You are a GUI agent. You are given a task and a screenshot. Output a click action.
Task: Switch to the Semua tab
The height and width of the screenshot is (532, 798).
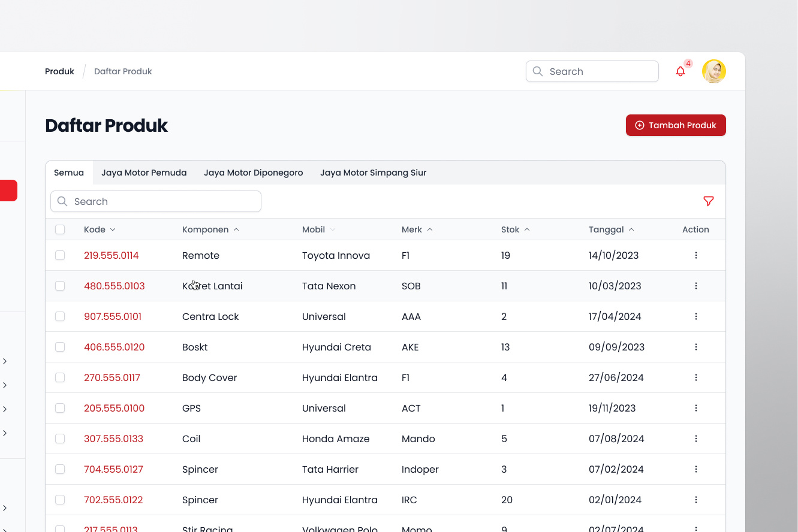(x=69, y=173)
